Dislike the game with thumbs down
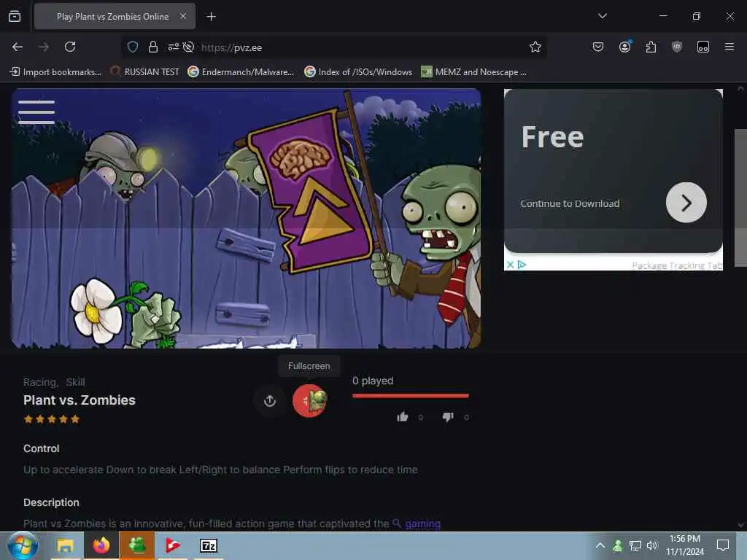 point(448,417)
